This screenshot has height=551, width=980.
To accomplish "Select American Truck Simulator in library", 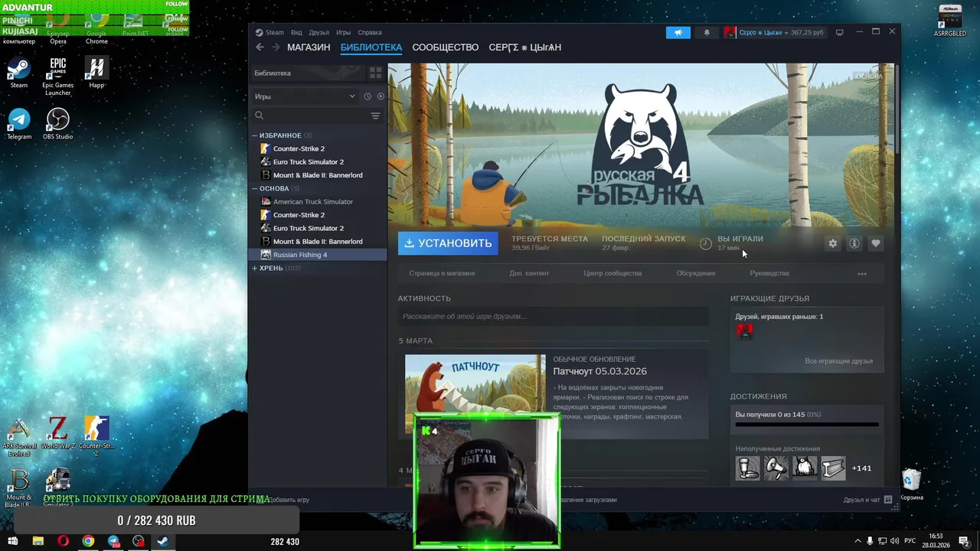I will (319, 202).
